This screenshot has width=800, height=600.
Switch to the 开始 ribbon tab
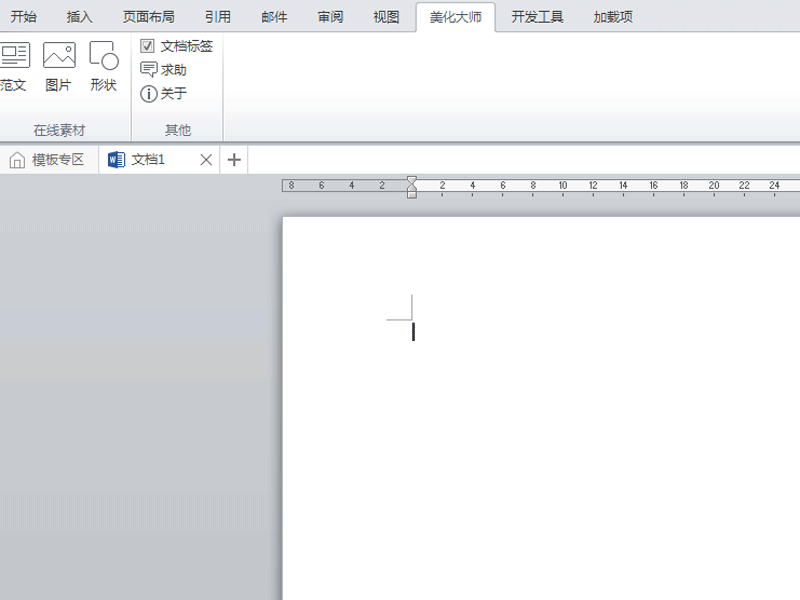coord(23,16)
